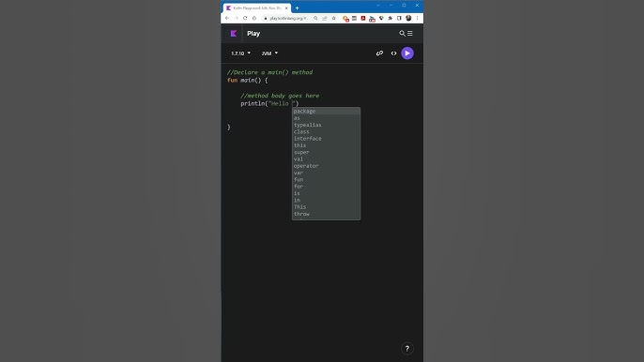
Task: Open the browser extensions puzzle icon
Action: coord(391,18)
